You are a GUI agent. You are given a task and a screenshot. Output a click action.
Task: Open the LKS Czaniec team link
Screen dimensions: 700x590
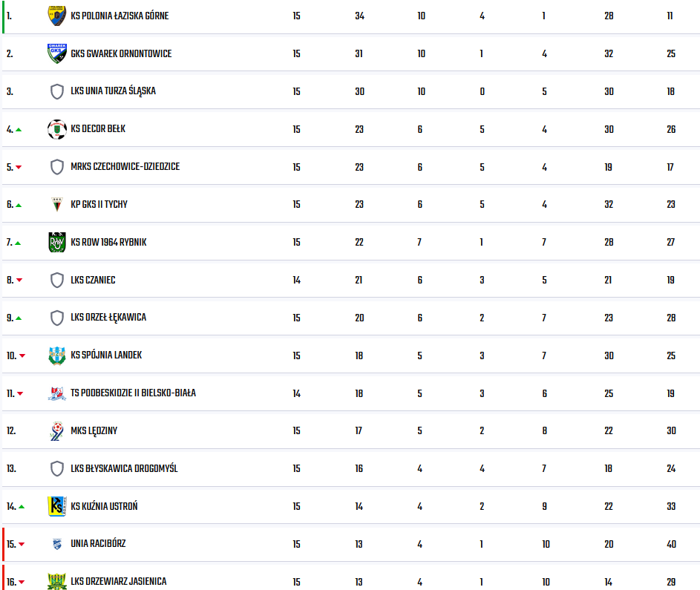pyautogui.click(x=93, y=280)
